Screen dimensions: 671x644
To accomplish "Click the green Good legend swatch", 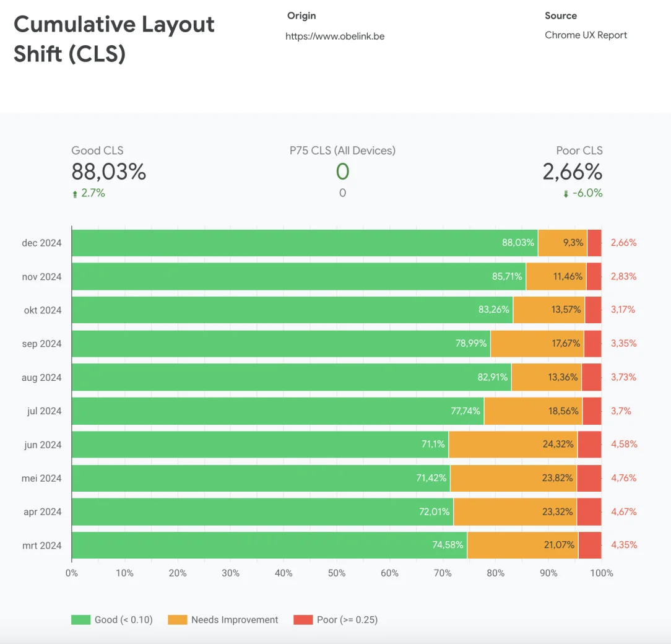I will click(80, 620).
